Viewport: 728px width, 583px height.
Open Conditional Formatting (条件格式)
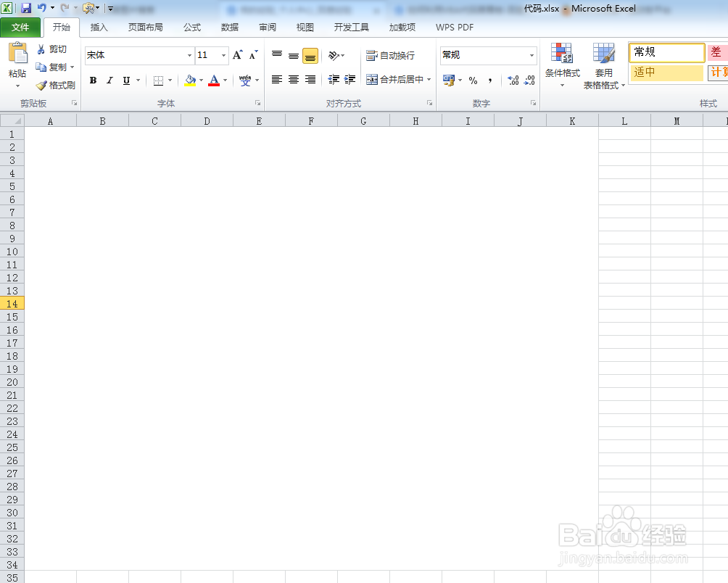pyautogui.click(x=562, y=65)
